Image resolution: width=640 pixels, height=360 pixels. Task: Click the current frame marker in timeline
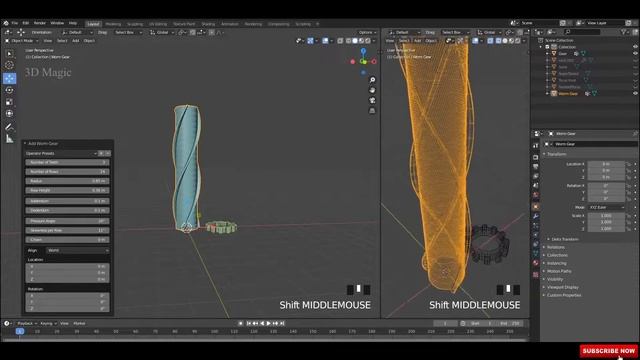(20, 331)
